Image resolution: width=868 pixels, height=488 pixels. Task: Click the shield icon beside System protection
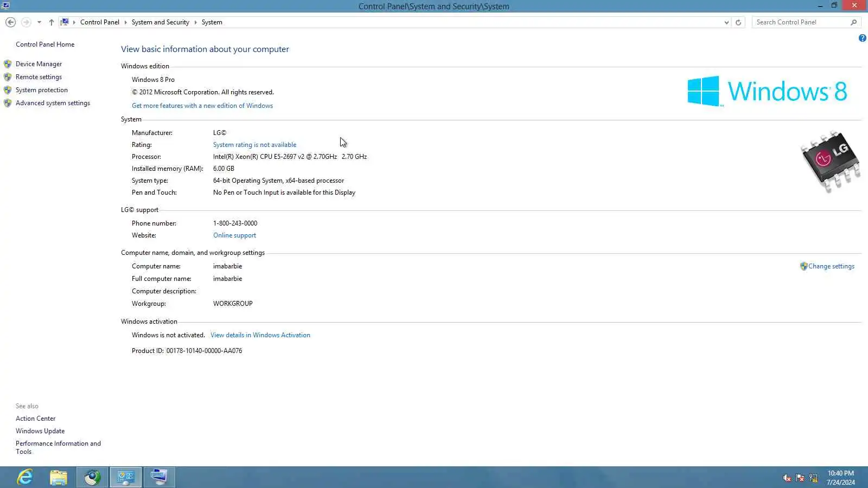[x=8, y=90]
